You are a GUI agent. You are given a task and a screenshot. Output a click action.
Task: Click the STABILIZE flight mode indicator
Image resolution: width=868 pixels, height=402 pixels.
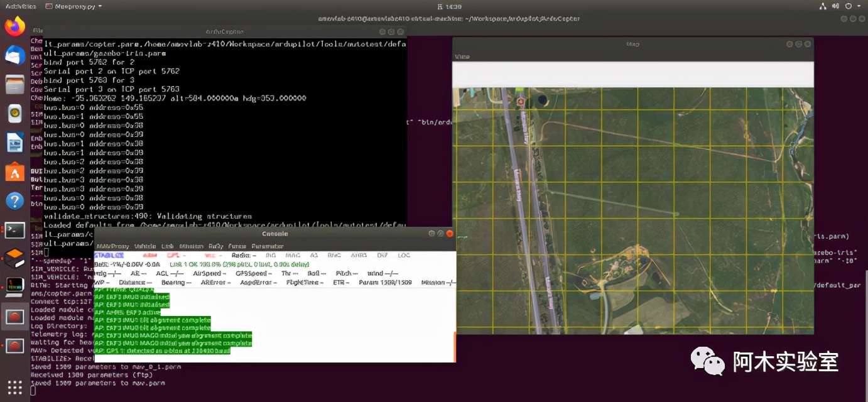pyautogui.click(x=109, y=256)
